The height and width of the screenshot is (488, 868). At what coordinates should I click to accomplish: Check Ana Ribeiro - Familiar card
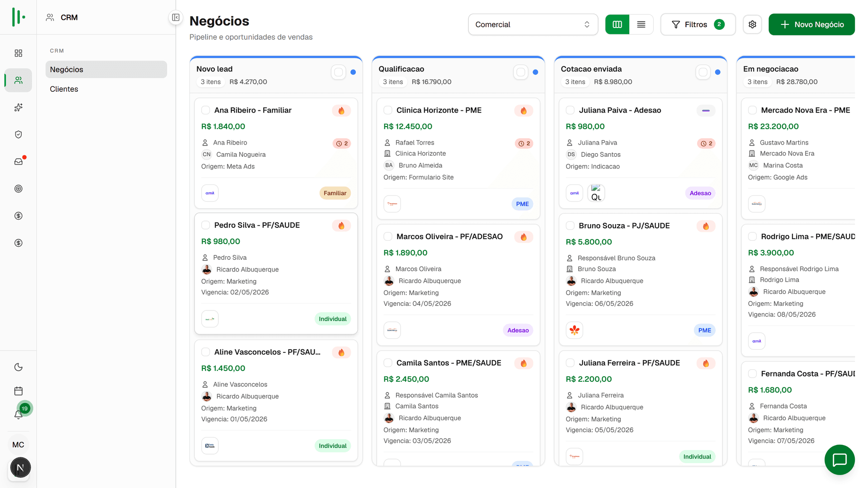(206, 110)
